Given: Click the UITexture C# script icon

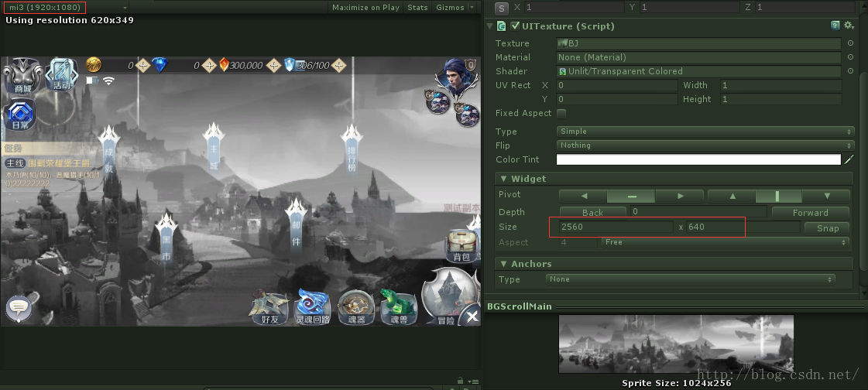Looking at the screenshot, I should click(502, 26).
